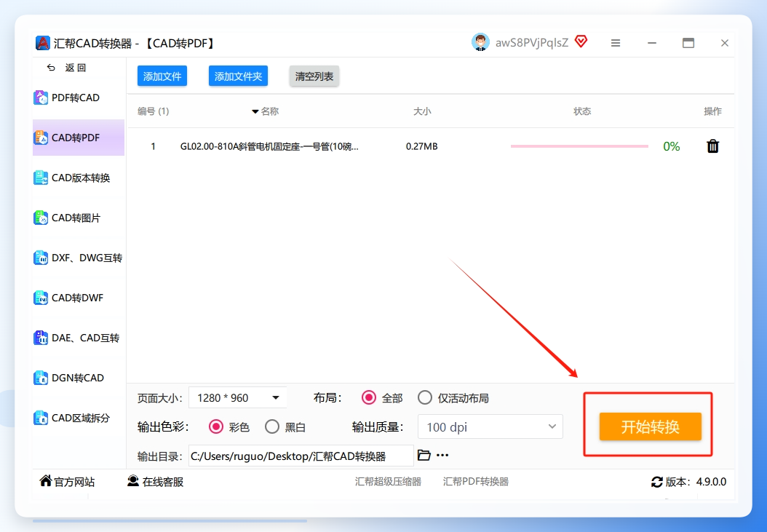Click the refresh version check icon
The height and width of the screenshot is (532, 767).
657,482
